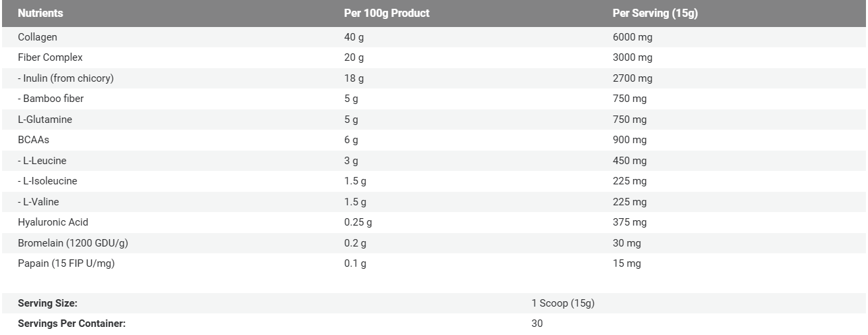Select the 0.25 g hyaluronic acid value
The image size is (868, 335).
coord(358,222)
